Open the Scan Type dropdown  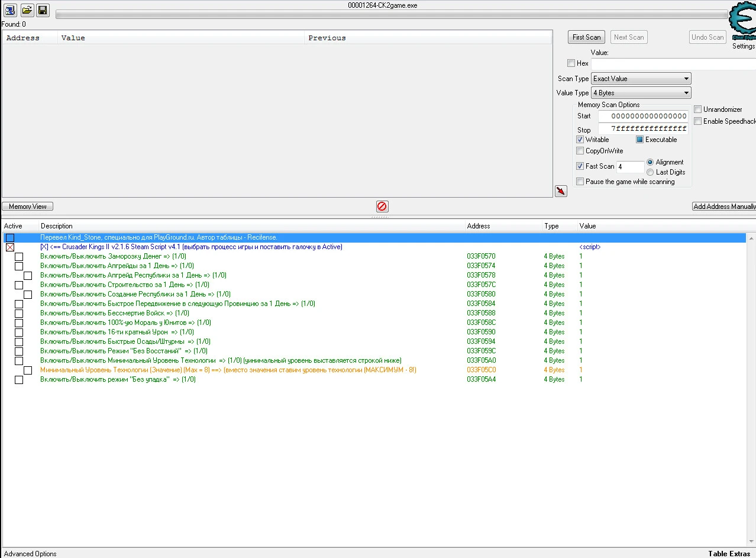(x=641, y=79)
